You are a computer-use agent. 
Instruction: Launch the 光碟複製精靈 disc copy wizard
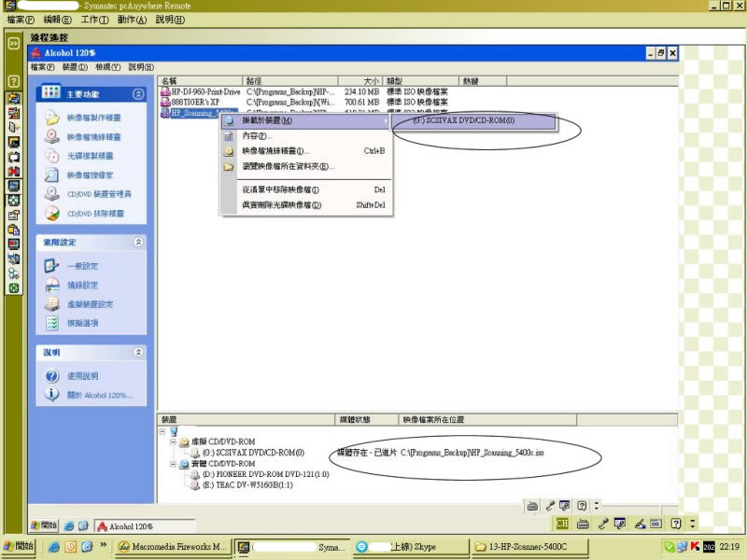(90, 156)
